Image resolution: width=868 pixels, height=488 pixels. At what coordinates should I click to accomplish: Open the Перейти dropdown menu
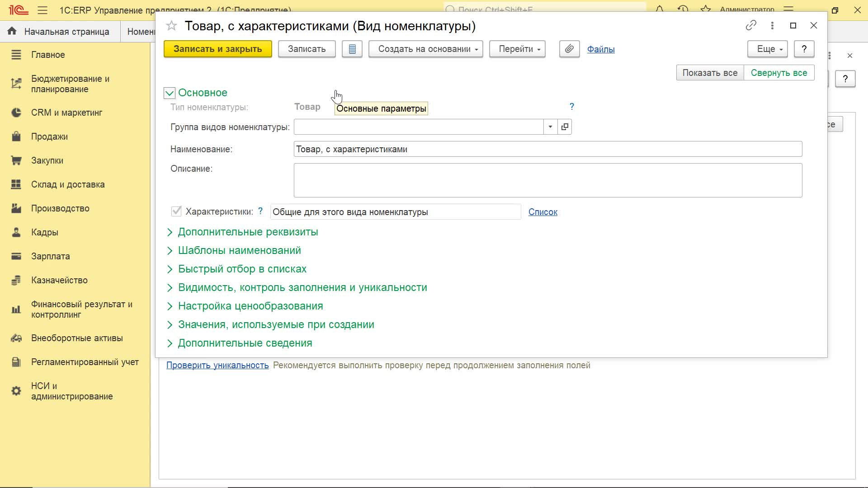click(517, 49)
